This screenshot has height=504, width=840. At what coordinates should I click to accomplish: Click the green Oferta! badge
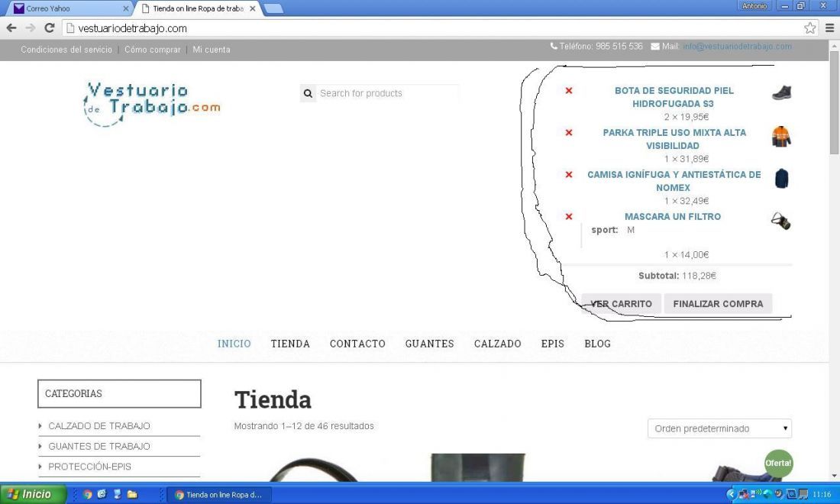click(778, 463)
